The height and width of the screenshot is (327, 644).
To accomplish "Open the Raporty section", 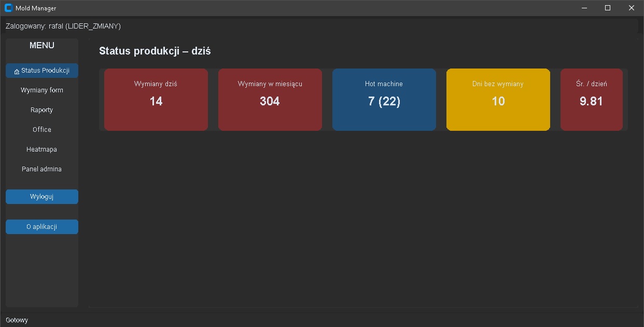I will pyautogui.click(x=42, y=110).
